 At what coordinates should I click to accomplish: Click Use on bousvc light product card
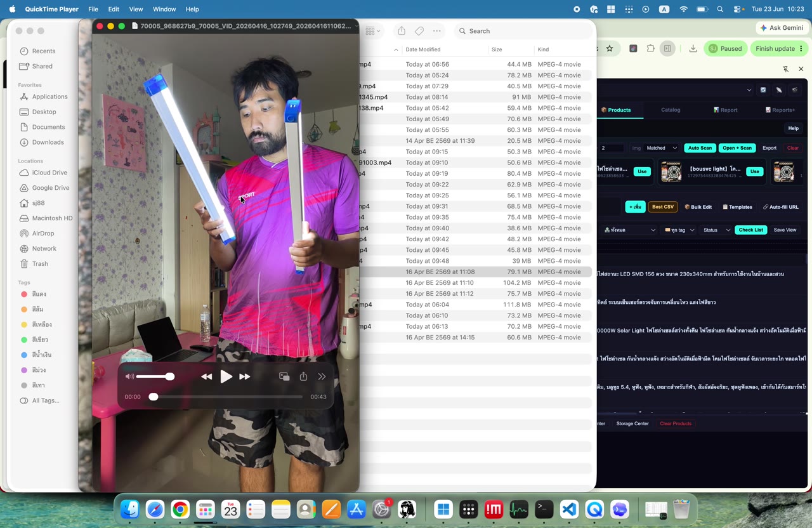[x=754, y=171]
